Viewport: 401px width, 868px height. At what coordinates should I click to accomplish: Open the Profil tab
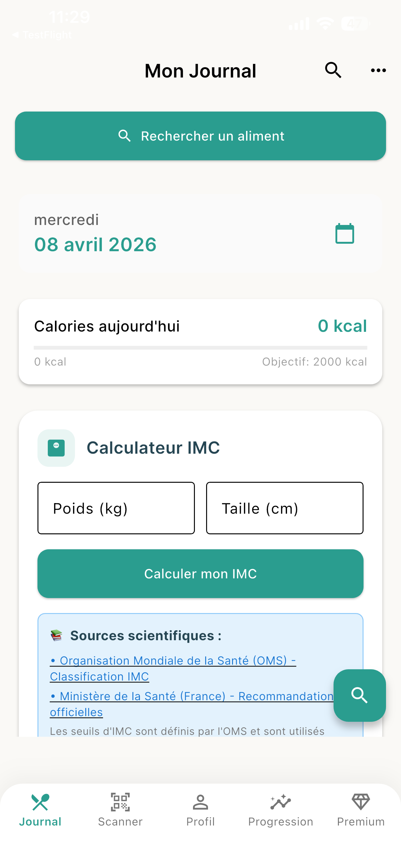pos(200,809)
